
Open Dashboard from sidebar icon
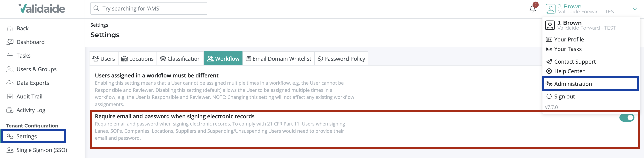(10, 42)
